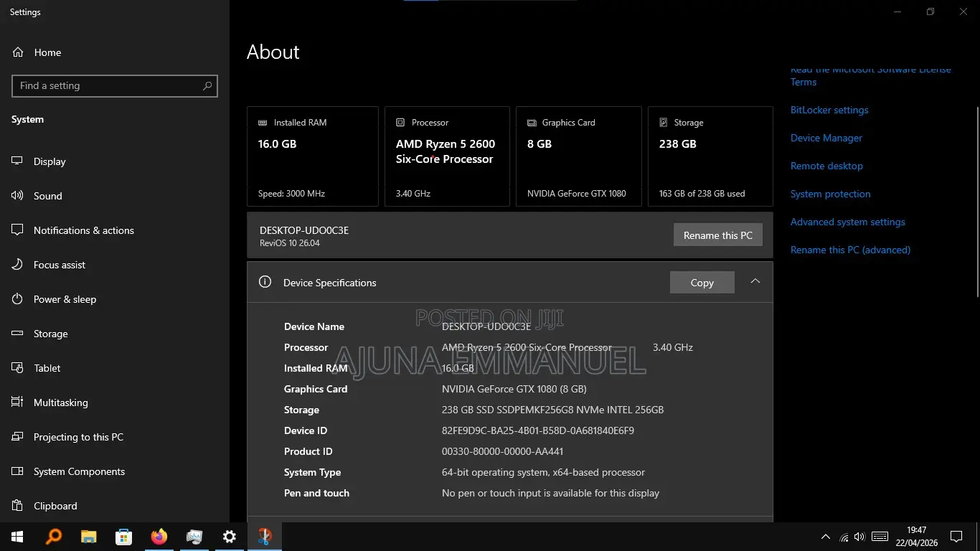Open Storage in the sidebar

[x=115, y=334]
